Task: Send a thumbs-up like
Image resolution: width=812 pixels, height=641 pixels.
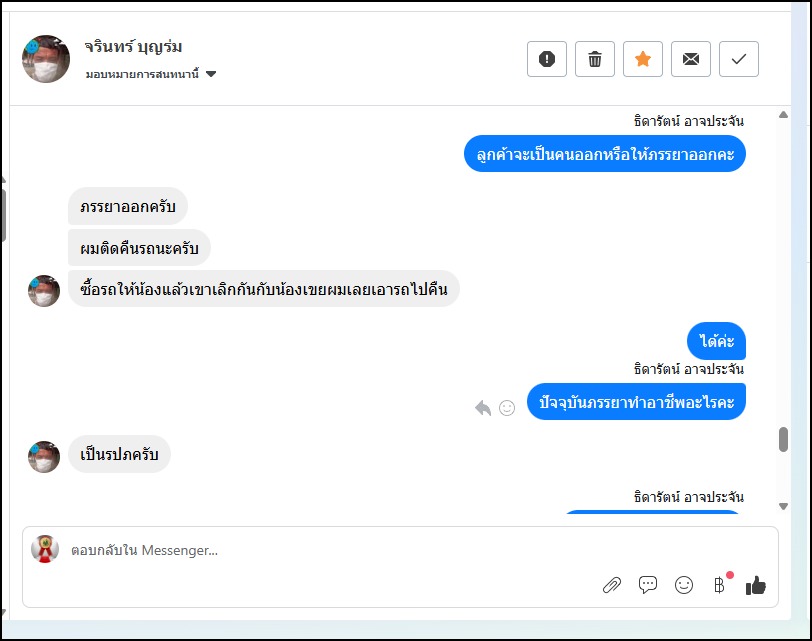Action: [755, 585]
